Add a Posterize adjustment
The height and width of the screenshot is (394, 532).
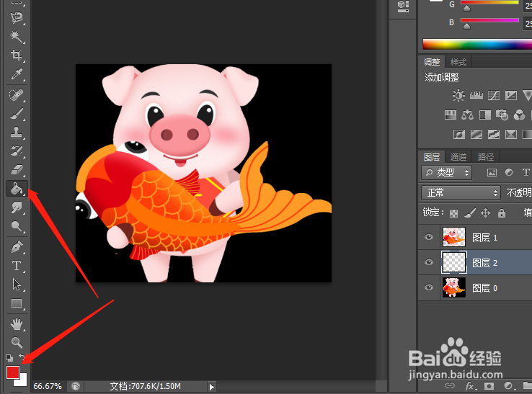[x=476, y=134]
